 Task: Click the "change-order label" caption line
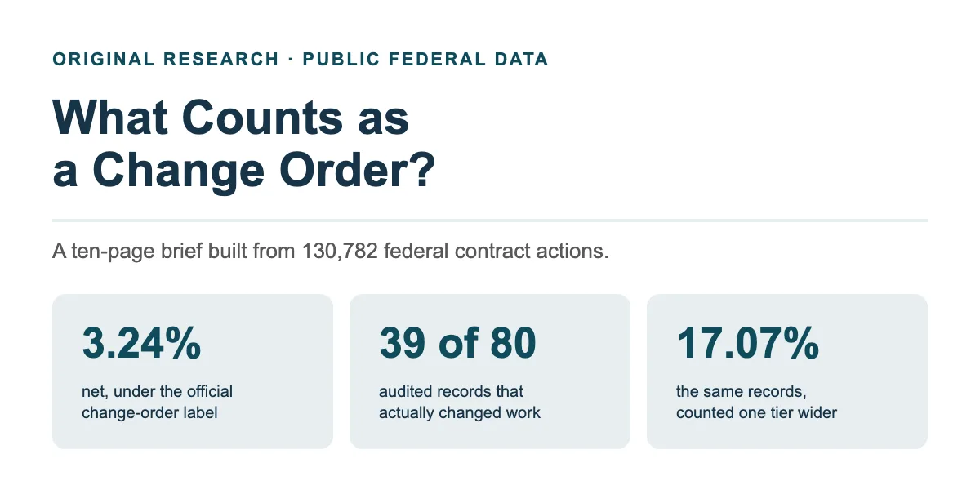point(149,413)
